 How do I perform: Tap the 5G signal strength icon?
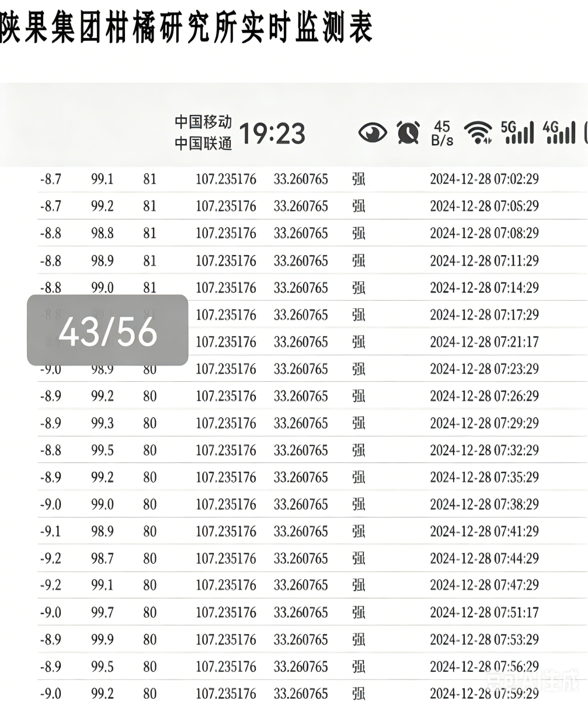(x=517, y=133)
